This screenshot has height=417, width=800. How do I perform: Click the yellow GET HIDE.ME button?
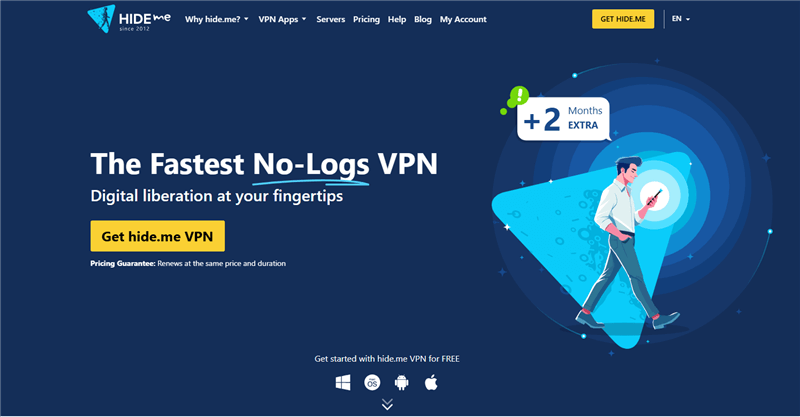coord(623,19)
